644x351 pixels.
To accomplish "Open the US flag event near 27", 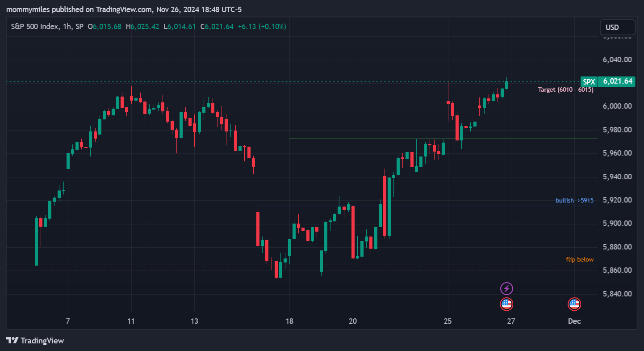I will pyautogui.click(x=506, y=304).
